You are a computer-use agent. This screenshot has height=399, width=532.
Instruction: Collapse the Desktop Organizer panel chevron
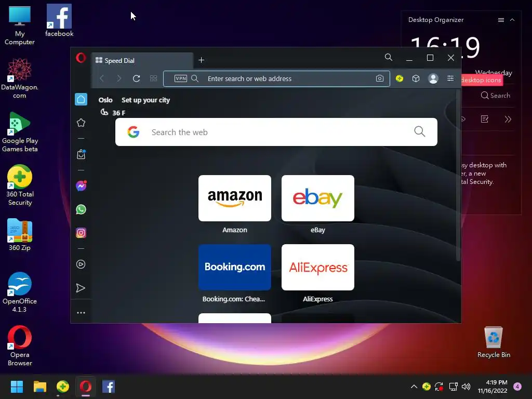click(512, 20)
